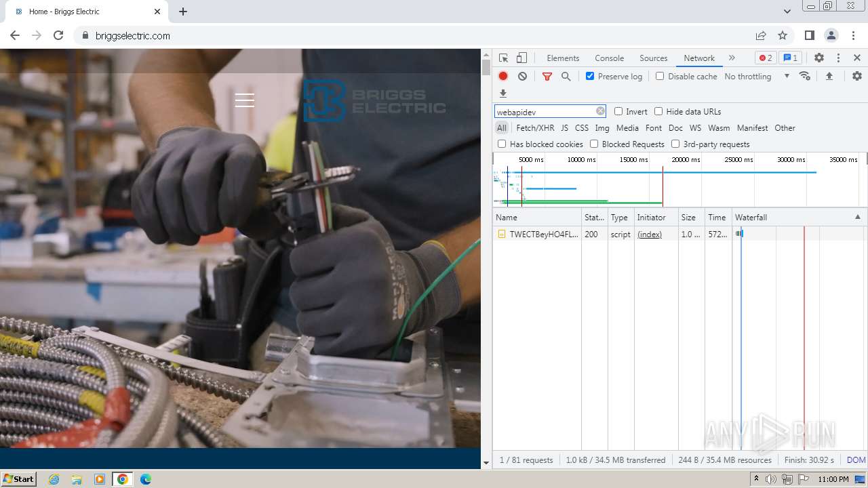Viewport: 868px width, 488px height.
Task: Filter requests by CSS type
Action: [x=582, y=127]
